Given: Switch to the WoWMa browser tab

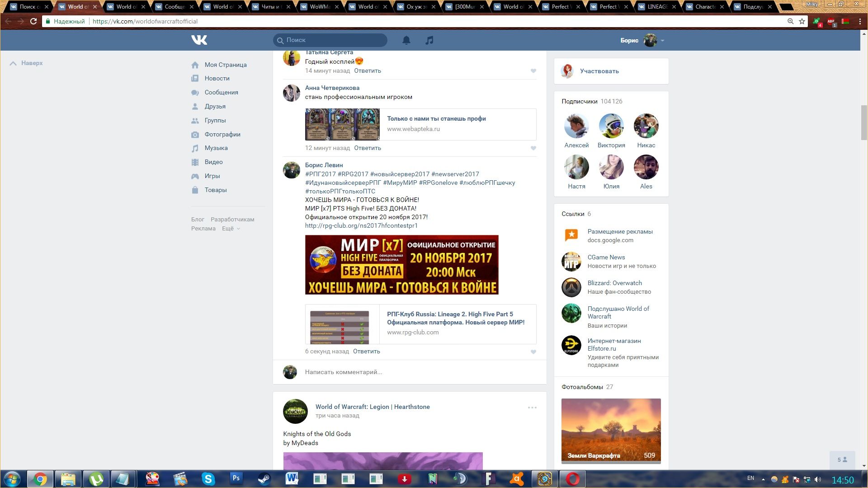Looking at the screenshot, I should (x=319, y=7).
